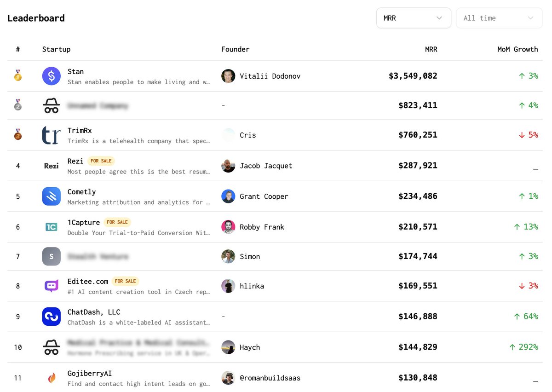Open the Rezi startup name
This screenshot has width=552, height=392.
click(75, 161)
